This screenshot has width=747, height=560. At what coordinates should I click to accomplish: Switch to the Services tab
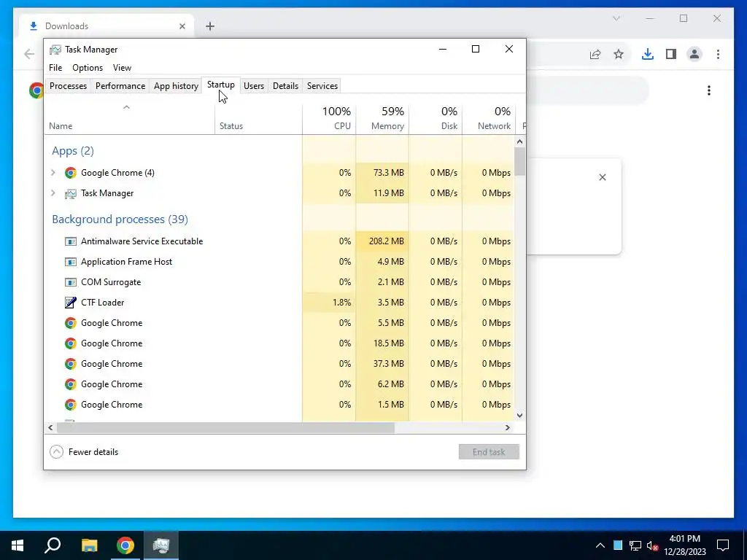[x=322, y=86]
